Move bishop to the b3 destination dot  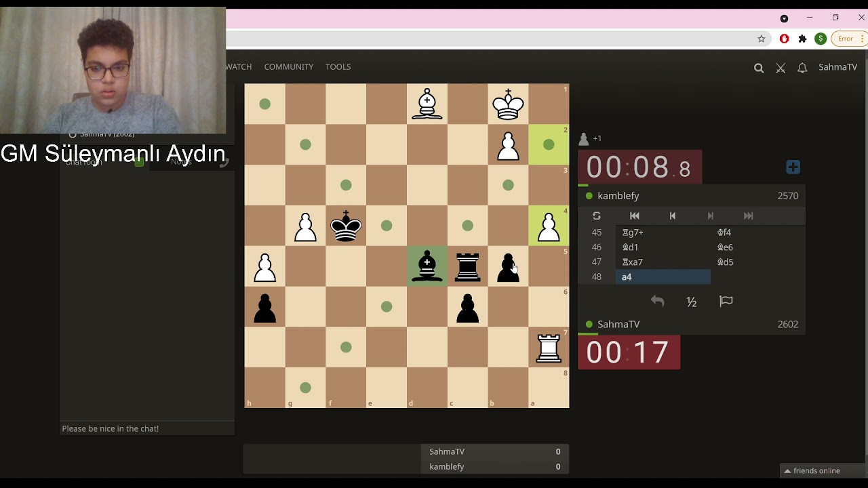509,185
